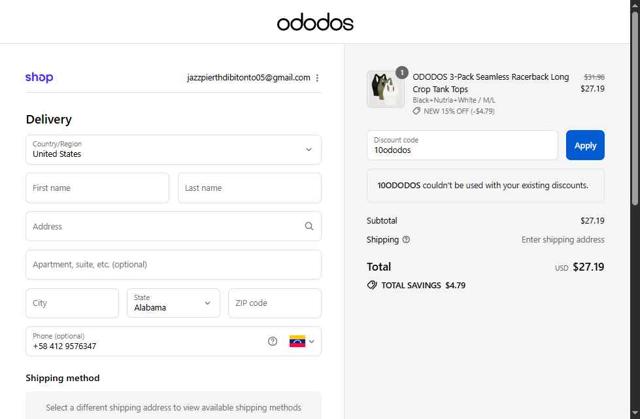Click the Discount code input field
The height and width of the screenshot is (419, 640).
[x=462, y=145]
